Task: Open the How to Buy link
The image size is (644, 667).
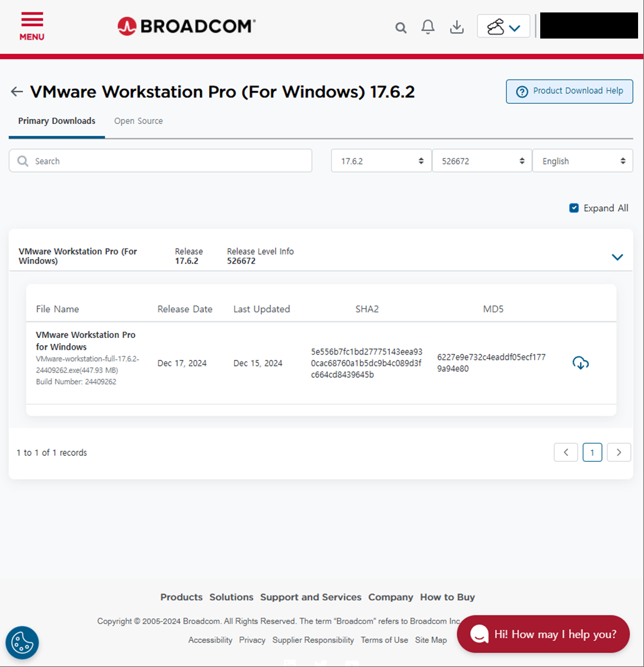Action: click(x=448, y=597)
